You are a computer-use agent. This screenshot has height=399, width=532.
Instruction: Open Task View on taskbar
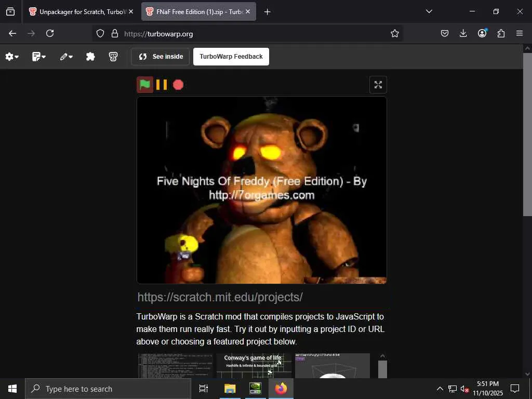(x=204, y=389)
